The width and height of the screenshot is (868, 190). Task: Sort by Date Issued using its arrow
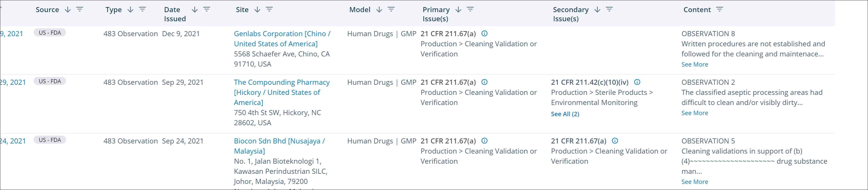pos(194,10)
